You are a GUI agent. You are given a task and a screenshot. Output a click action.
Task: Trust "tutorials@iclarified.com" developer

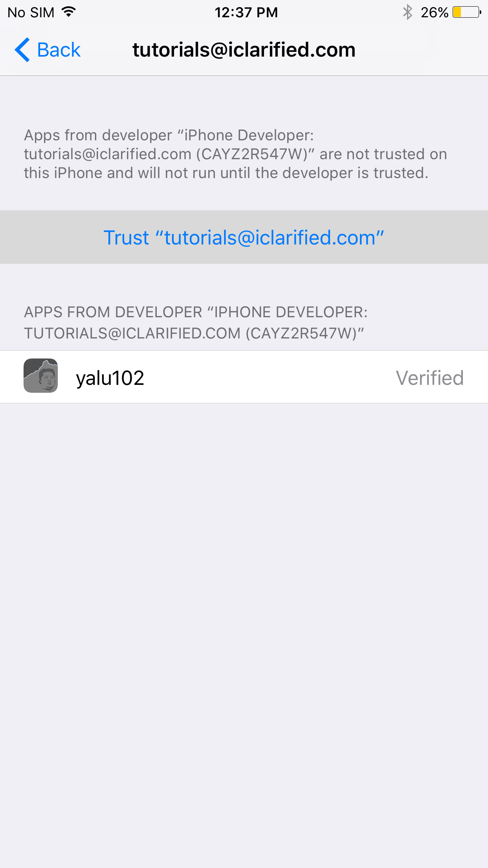244,237
